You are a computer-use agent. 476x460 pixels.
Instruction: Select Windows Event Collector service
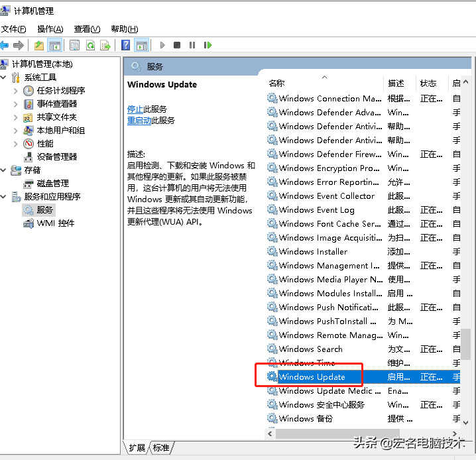pyautogui.click(x=363, y=196)
